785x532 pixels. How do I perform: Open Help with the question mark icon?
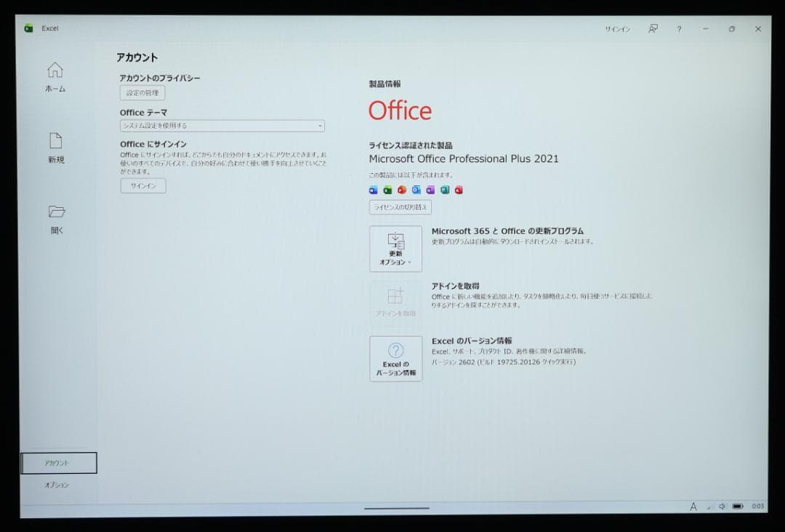click(x=680, y=30)
